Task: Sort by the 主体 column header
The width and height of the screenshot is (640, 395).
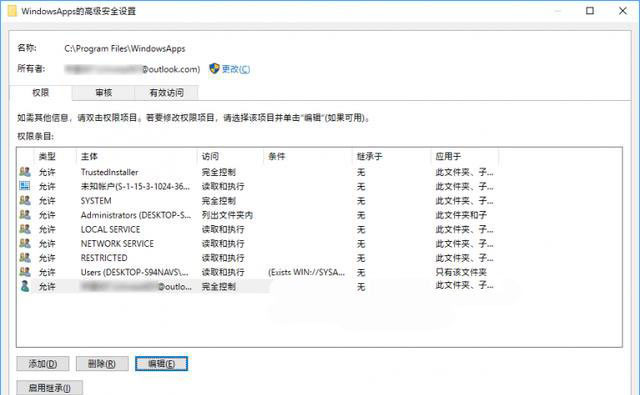Action: (x=137, y=156)
